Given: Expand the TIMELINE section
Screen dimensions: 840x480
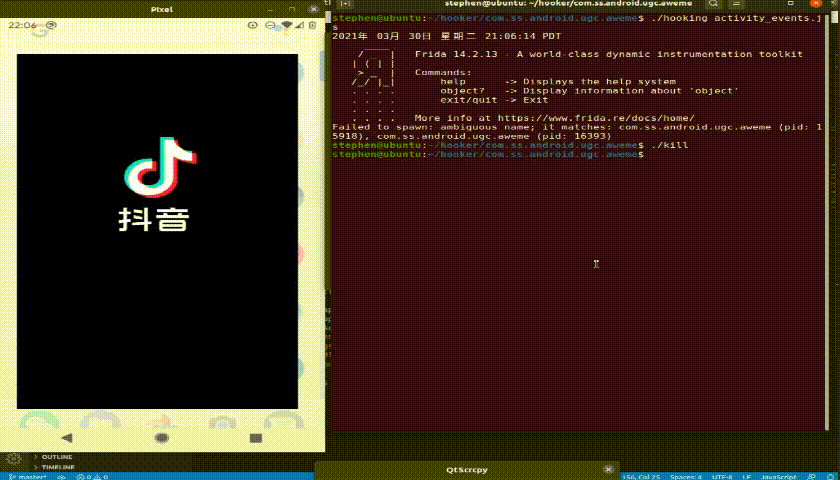Looking at the screenshot, I should 58,467.
